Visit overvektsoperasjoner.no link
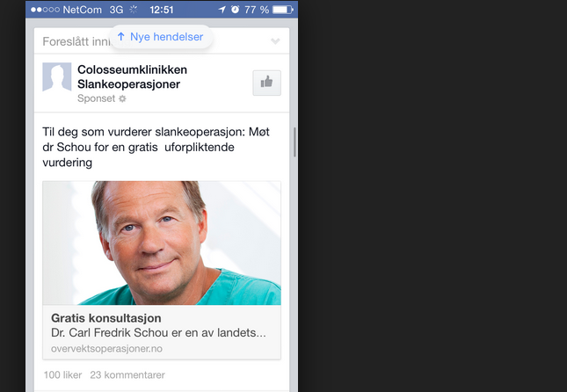Viewport: 567px width, 392px height. [x=106, y=349]
